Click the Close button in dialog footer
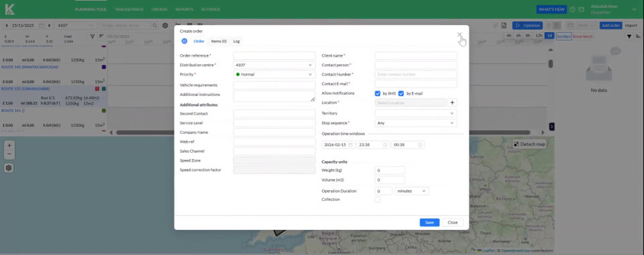644x255 pixels. point(453,222)
